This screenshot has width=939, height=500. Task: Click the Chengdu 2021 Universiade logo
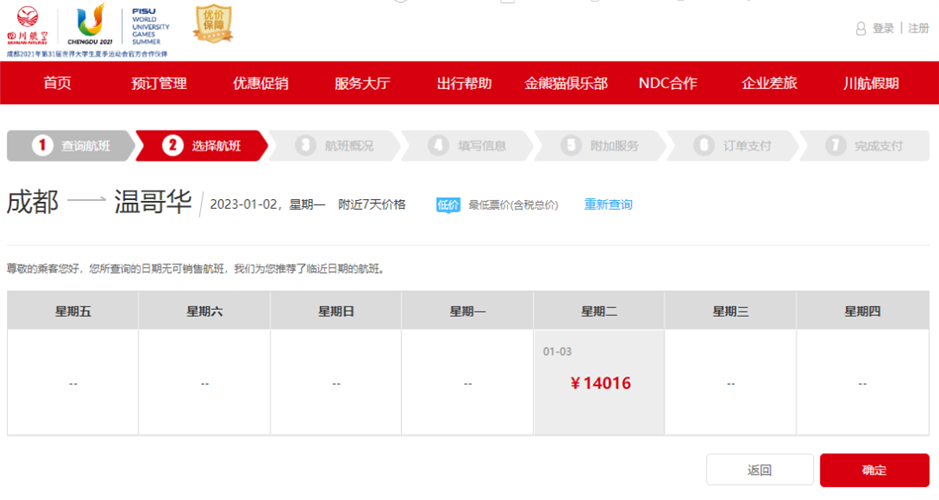click(92, 26)
